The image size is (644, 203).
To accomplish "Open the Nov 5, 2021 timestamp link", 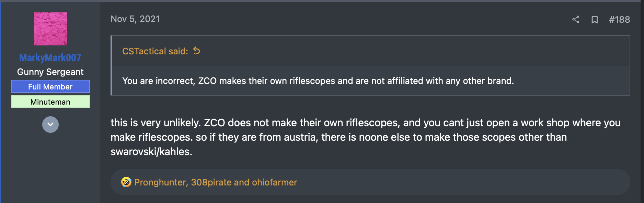I will coord(135,19).
